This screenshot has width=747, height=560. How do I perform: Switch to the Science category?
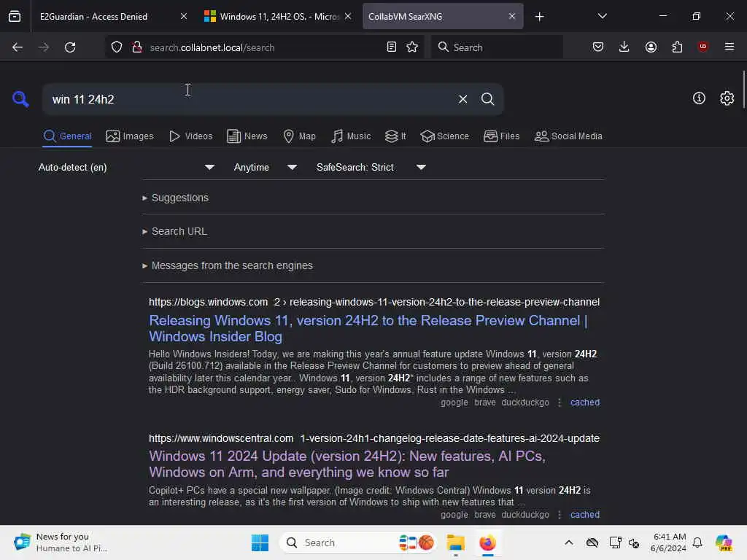[444, 136]
